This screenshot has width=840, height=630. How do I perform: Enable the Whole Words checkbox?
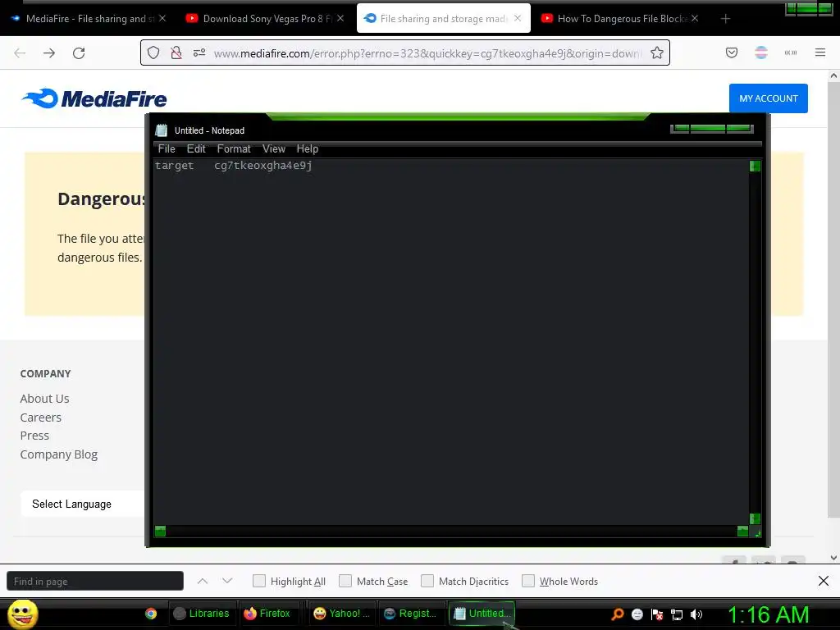[528, 581]
